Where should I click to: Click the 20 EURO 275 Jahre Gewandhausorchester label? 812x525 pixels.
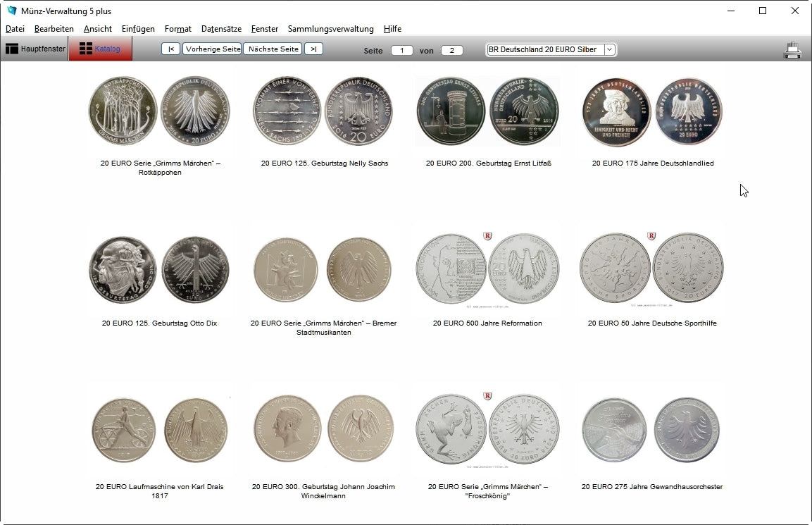click(651, 487)
